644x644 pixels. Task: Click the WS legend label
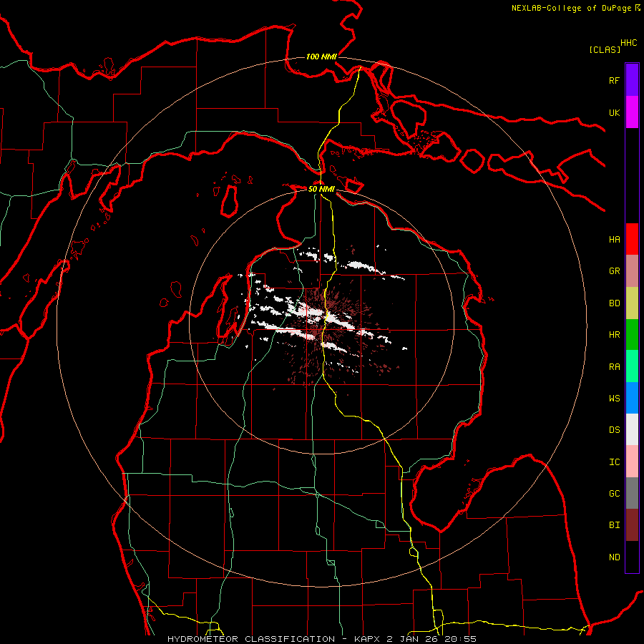(x=614, y=399)
